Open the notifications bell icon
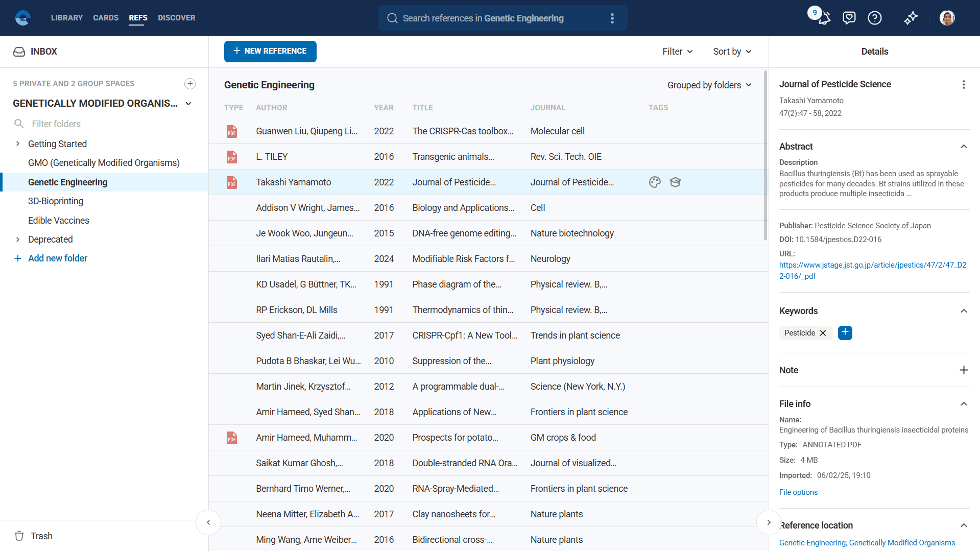The width and height of the screenshot is (980, 551). [824, 18]
